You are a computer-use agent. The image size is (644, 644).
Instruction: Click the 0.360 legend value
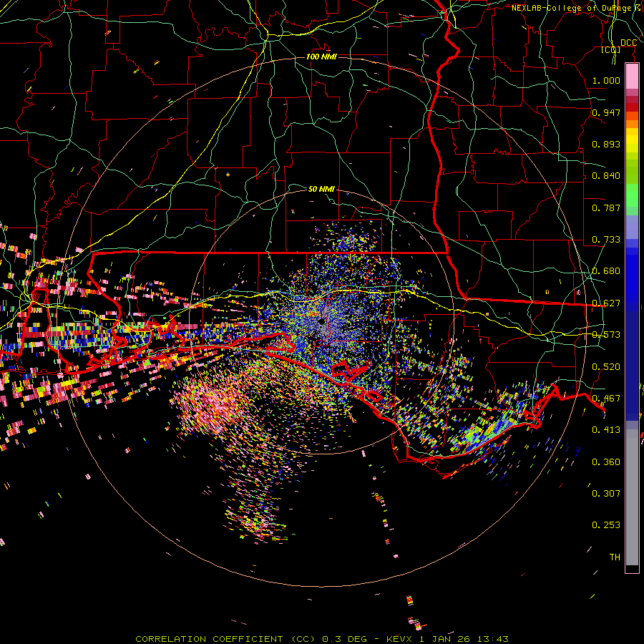click(x=606, y=462)
